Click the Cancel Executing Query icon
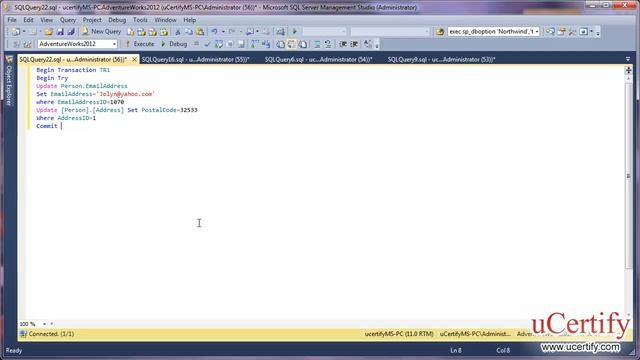The image size is (640, 360). (x=196, y=44)
